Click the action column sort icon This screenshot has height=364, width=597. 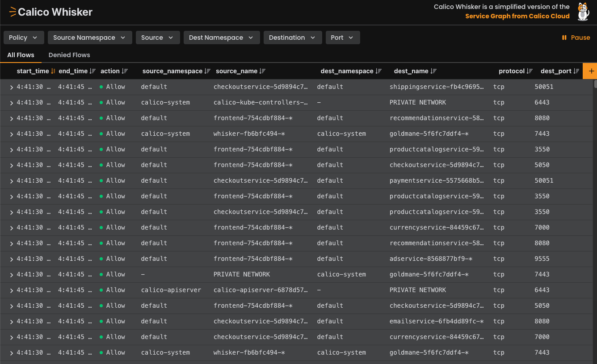(x=125, y=71)
